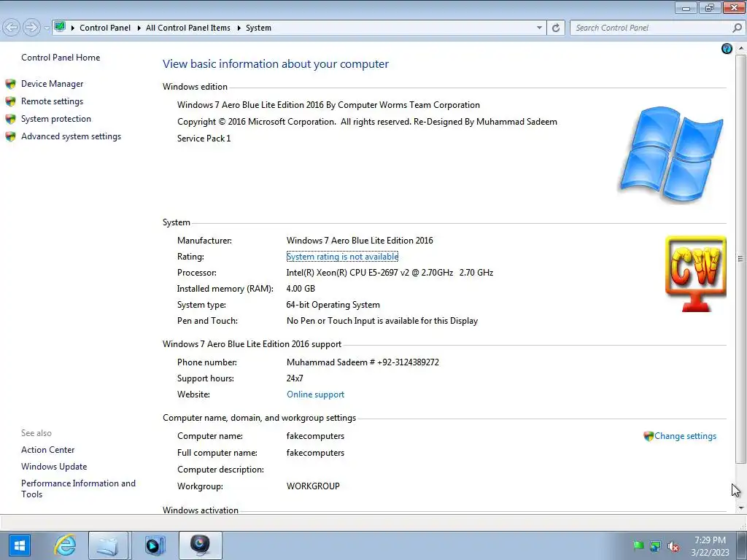Select the No Pen or Touch Input text

(x=382, y=321)
